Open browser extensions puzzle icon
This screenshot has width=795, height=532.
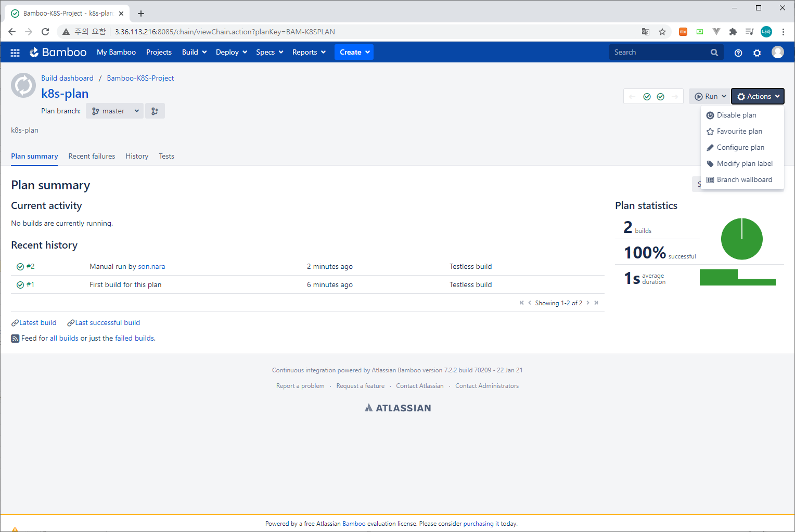click(x=733, y=32)
